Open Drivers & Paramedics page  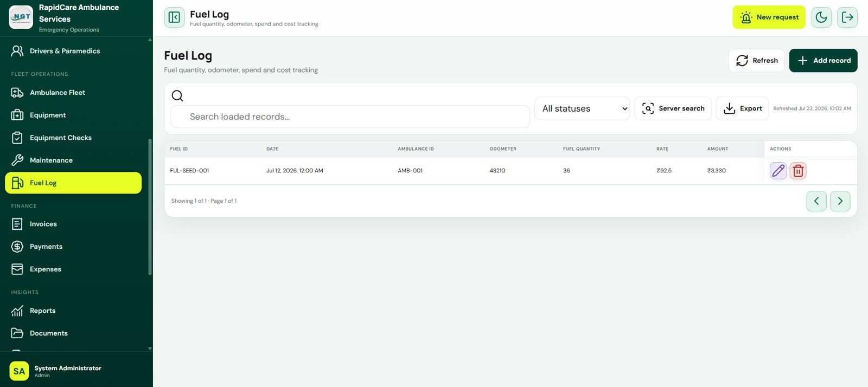[x=73, y=51]
